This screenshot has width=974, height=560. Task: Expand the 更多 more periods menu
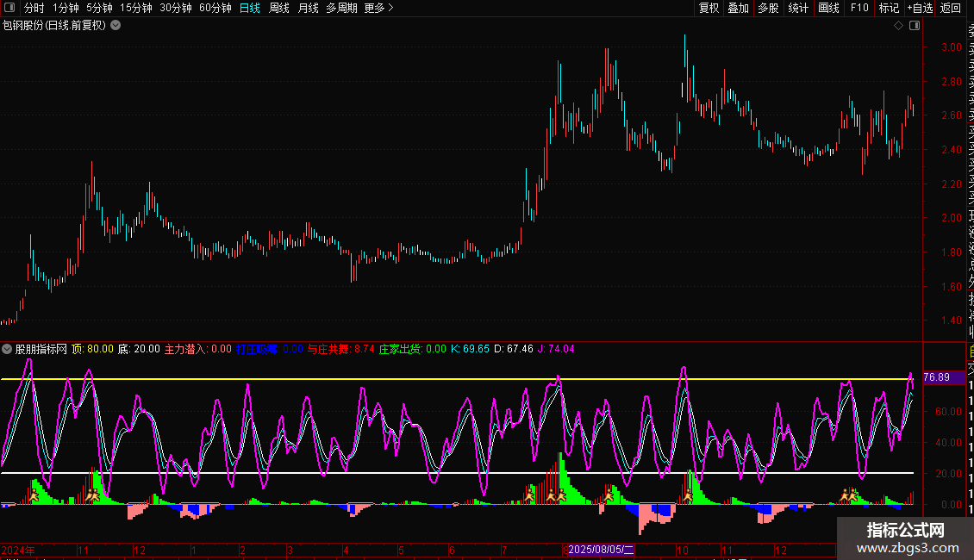[379, 8]
